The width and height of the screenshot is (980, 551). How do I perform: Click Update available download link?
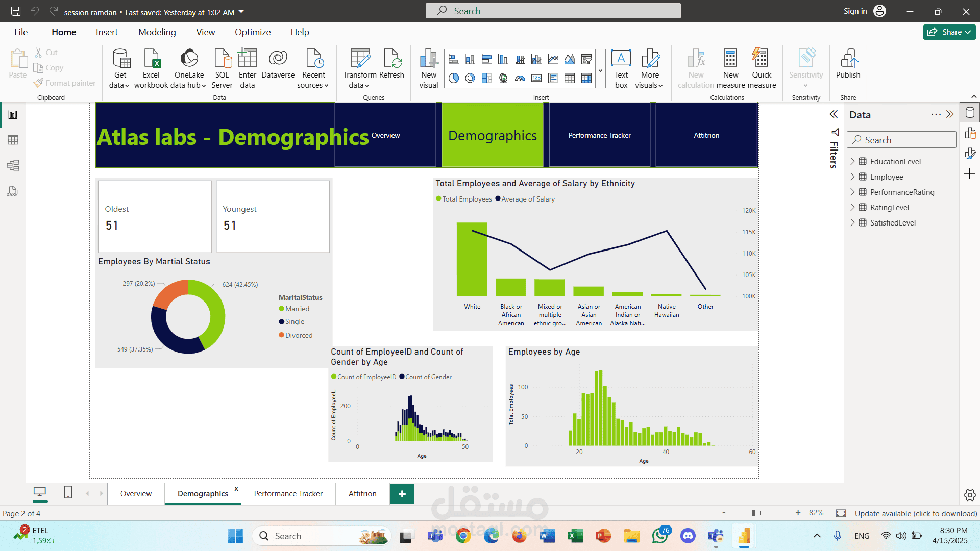916,513
